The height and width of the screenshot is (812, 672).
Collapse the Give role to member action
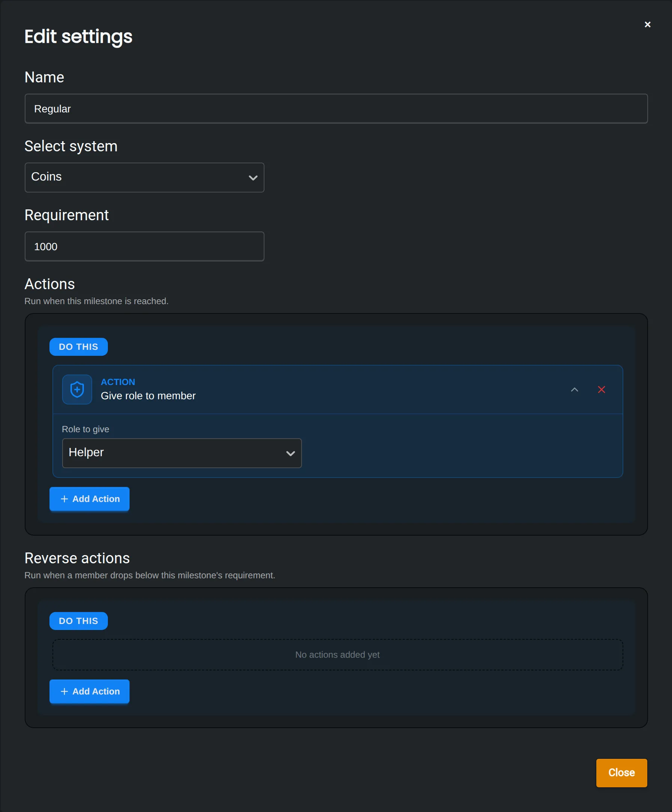575,390
